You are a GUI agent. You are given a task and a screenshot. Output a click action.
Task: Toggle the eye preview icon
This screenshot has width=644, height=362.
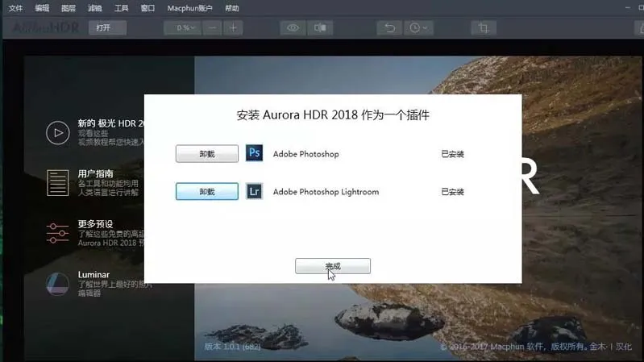293,27
